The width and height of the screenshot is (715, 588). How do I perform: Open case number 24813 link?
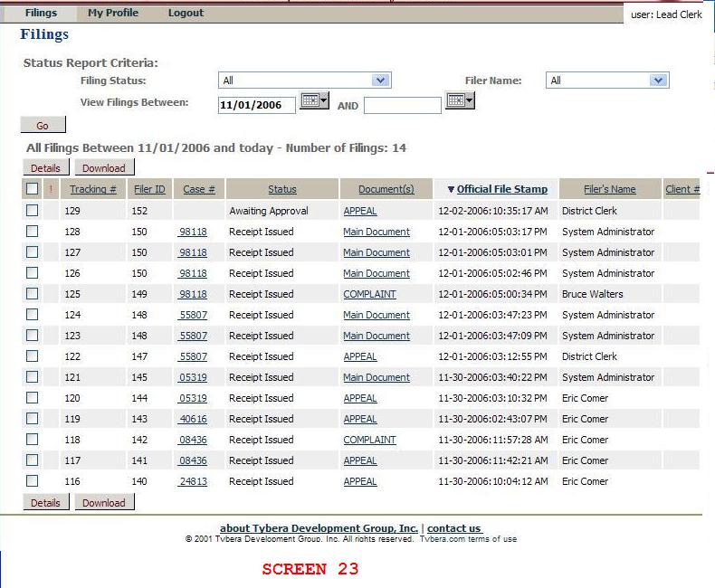point(194,481)
